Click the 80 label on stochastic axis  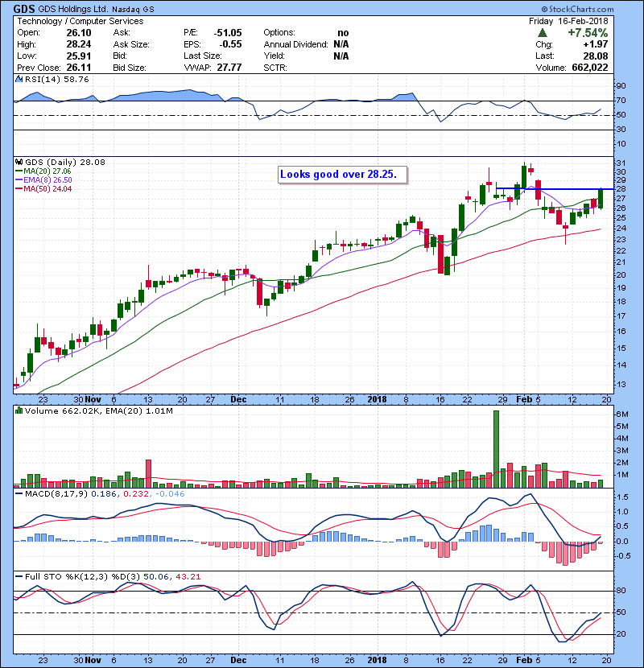pos(621,591)
